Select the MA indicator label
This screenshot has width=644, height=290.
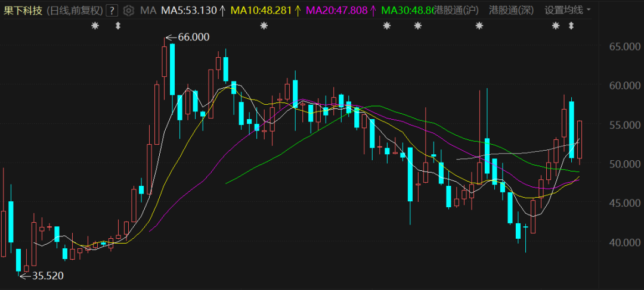(148, 10)
